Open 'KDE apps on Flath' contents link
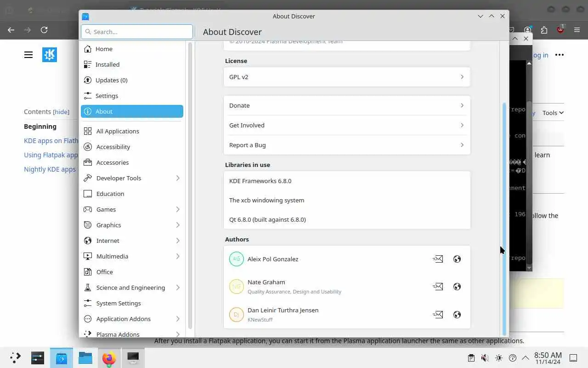Viewport: 588px width, 368px height. pos(51,141)
